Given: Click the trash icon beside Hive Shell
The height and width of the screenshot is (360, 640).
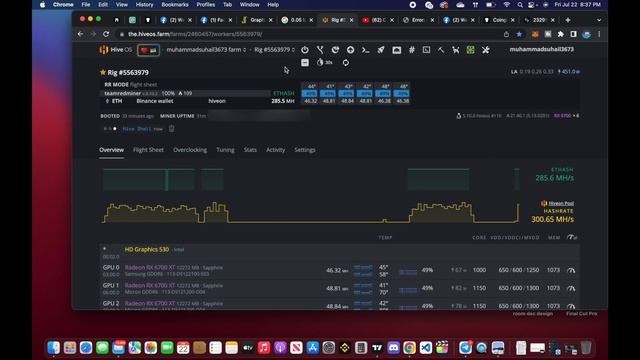Looking at the screenshot, I should 171,129.
